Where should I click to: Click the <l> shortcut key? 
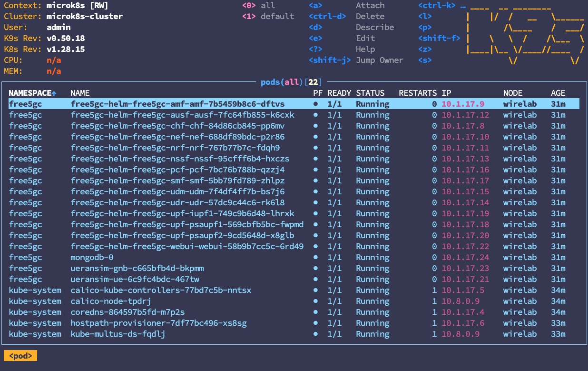(425, 16)
